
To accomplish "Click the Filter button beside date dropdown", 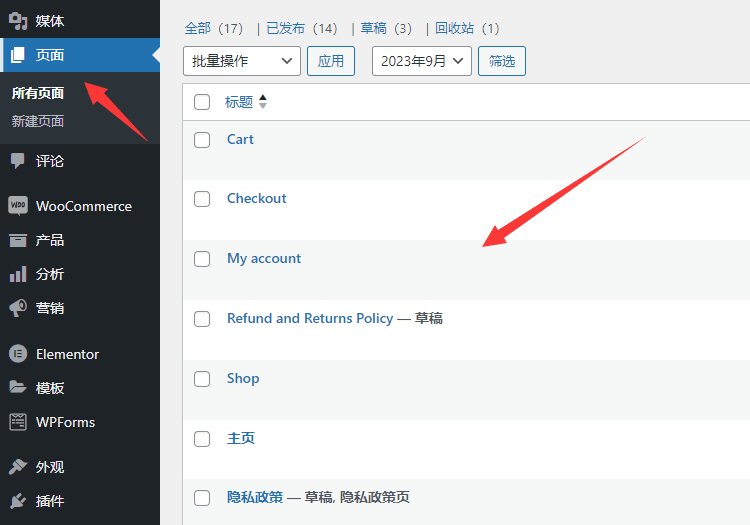I will click(x=502, y=61).
